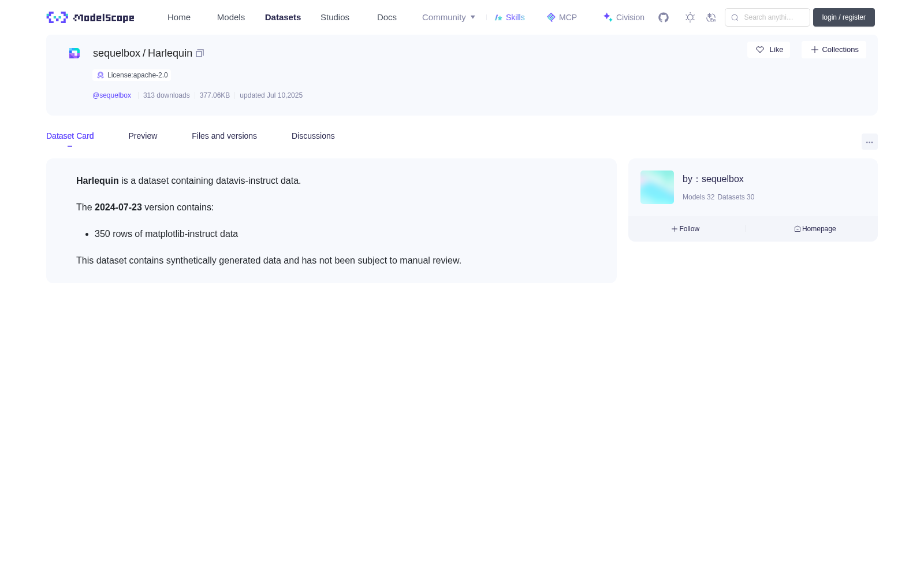Visit sequelbox Homepage link text
The image size is (924, 578).
coord(819,229)
